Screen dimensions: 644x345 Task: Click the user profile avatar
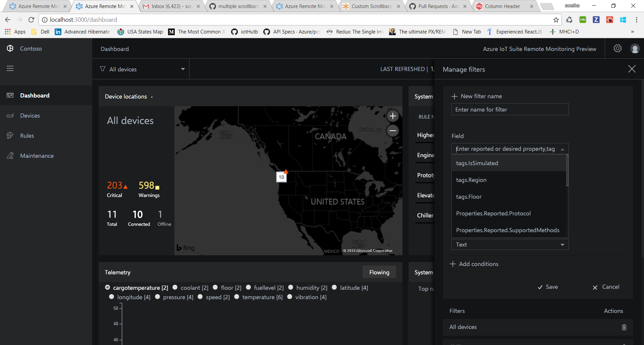coord(635,48)
